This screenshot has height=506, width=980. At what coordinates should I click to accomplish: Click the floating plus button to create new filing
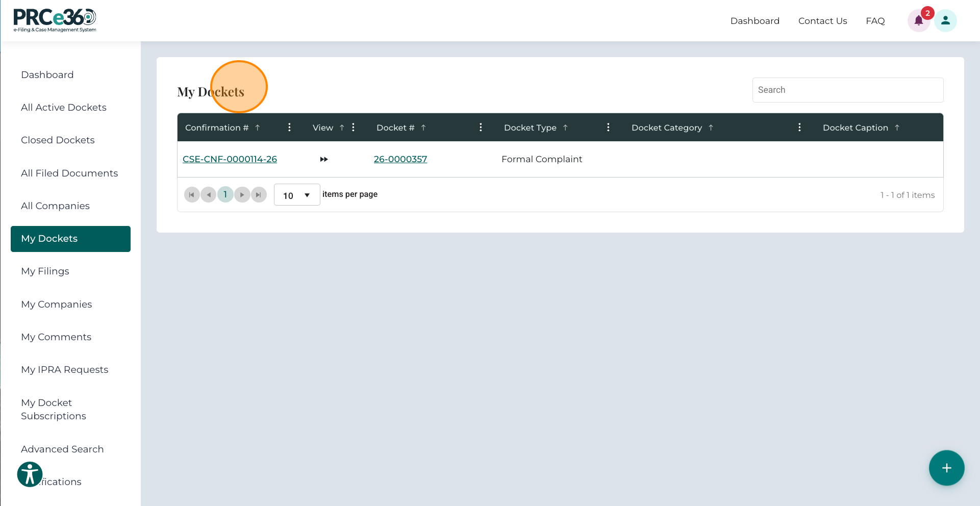click(946, 468)
